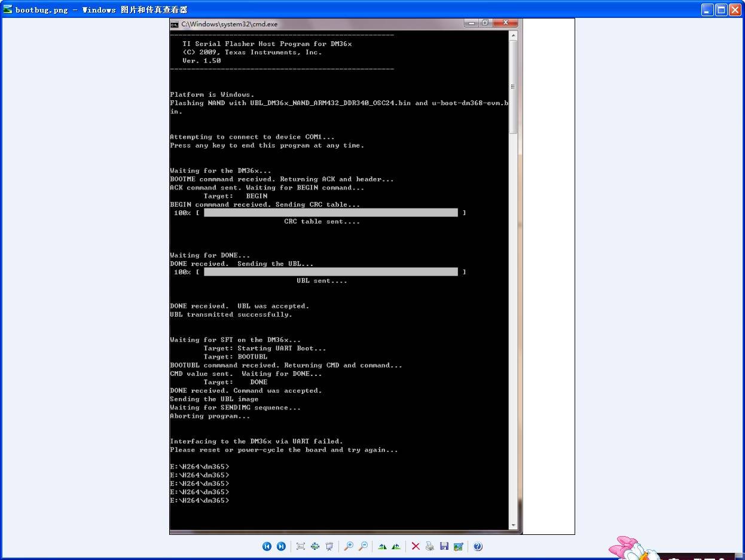The height and width of the screenshot is (560, 745).
Task: Click 'Waiting for SENDIMG sequence...' line
Action: (235, 408)
